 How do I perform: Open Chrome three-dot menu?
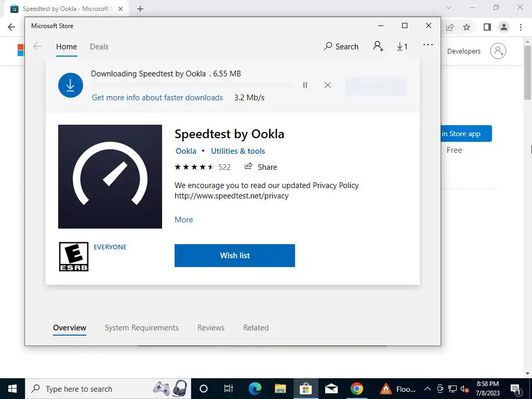point(521,27)
